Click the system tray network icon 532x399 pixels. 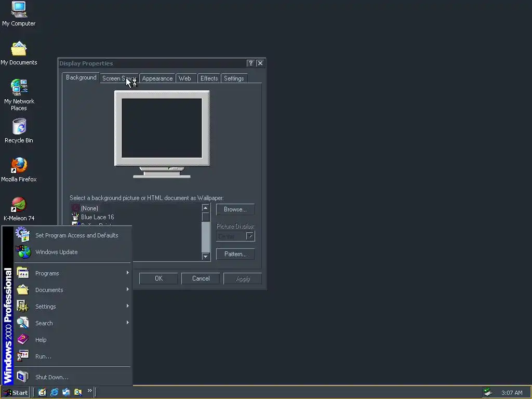488,392
